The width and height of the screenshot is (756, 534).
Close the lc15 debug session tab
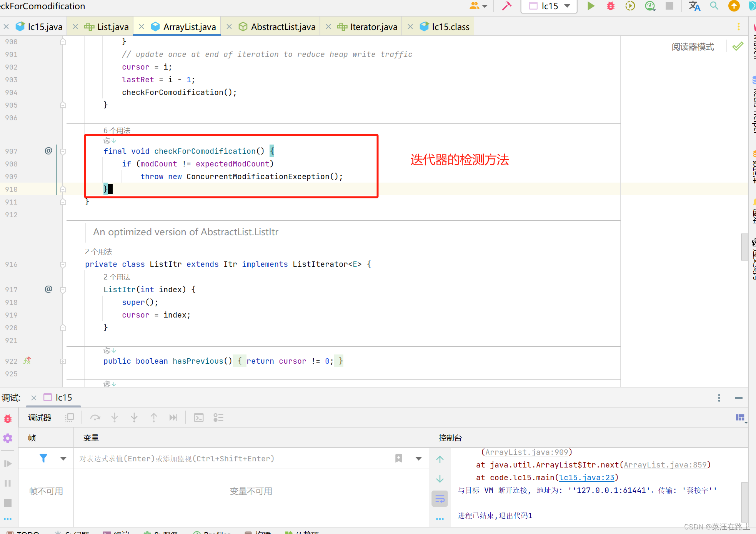click(34, 398)
